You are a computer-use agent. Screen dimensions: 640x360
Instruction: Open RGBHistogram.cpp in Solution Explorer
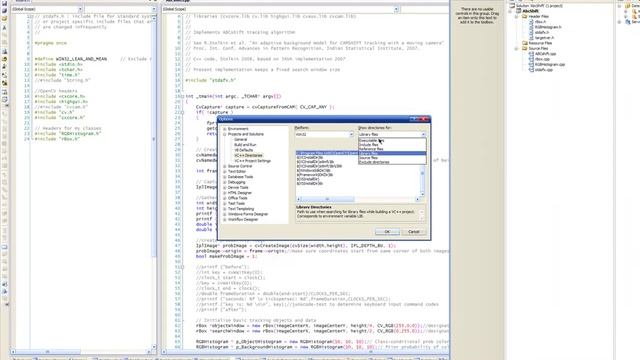550,64
